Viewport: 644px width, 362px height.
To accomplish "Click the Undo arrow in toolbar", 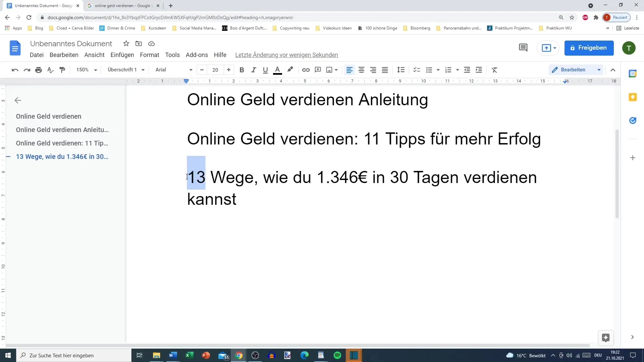I will point(15,70).
